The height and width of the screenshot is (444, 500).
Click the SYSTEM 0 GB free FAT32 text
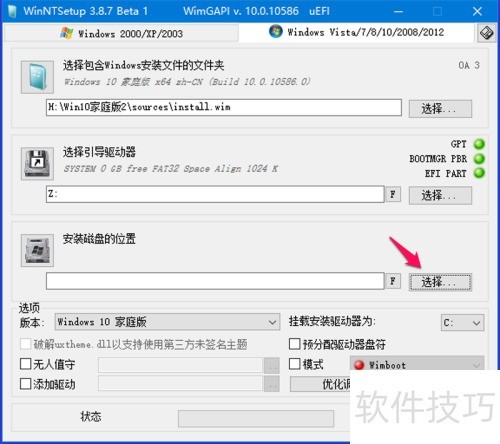coord(171,169)
